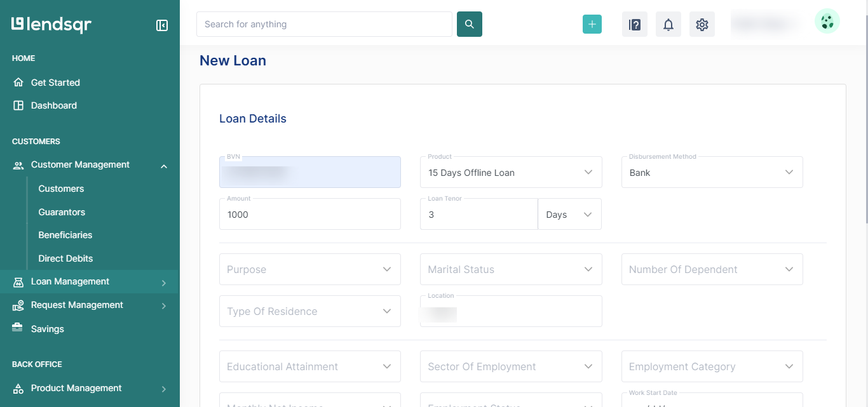
Task: Collapse the sidebar panel icon
Action: pos(162,25)
